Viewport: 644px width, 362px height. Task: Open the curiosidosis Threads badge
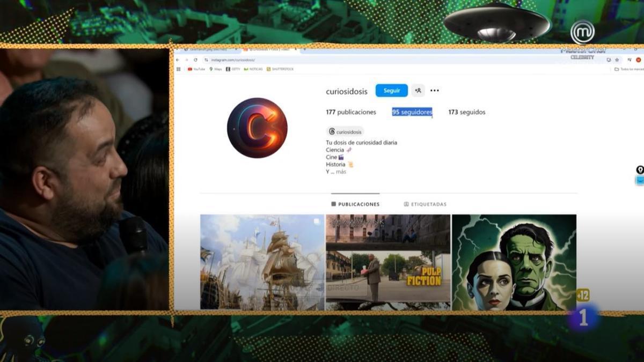[x=346, y=131]
